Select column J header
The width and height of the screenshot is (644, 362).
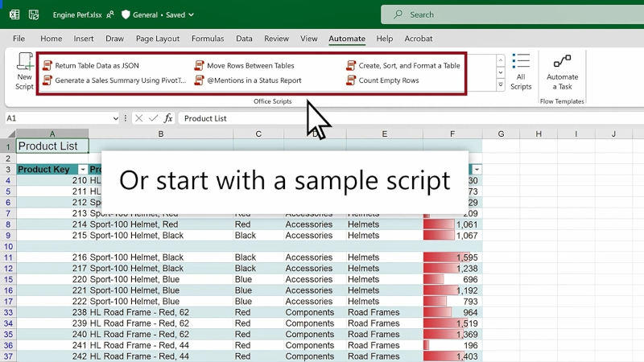613,134
